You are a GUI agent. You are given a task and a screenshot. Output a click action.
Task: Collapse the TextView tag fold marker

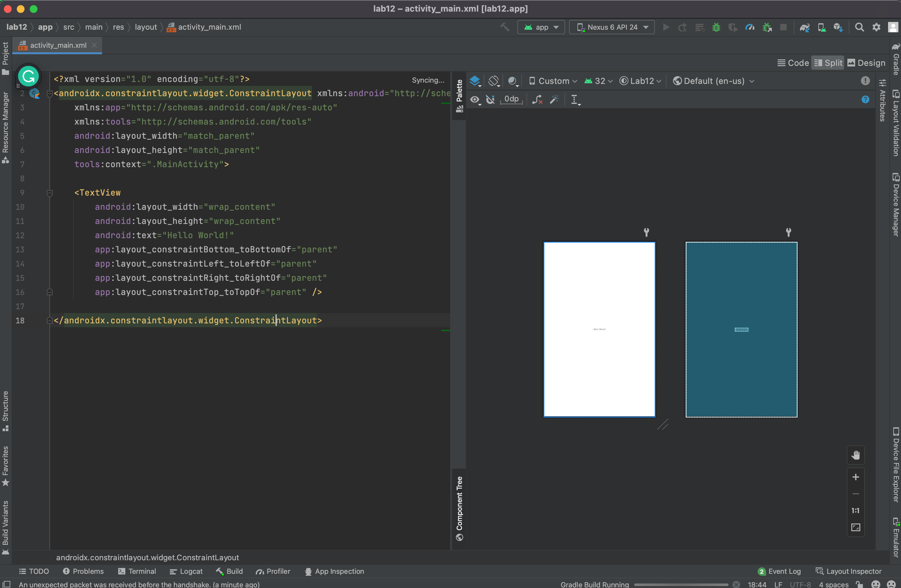tap(49, 193)
